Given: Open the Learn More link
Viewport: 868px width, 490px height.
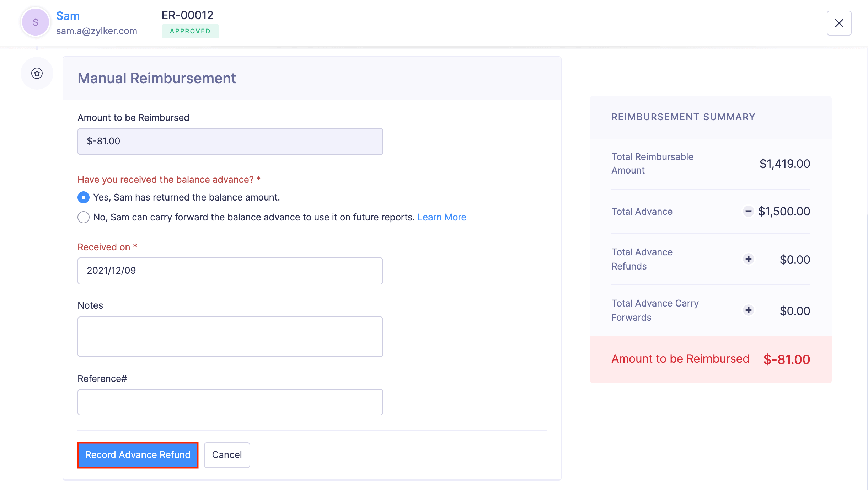Looking at the screenshot, I should pyautogui.click(x=442, y=217).
